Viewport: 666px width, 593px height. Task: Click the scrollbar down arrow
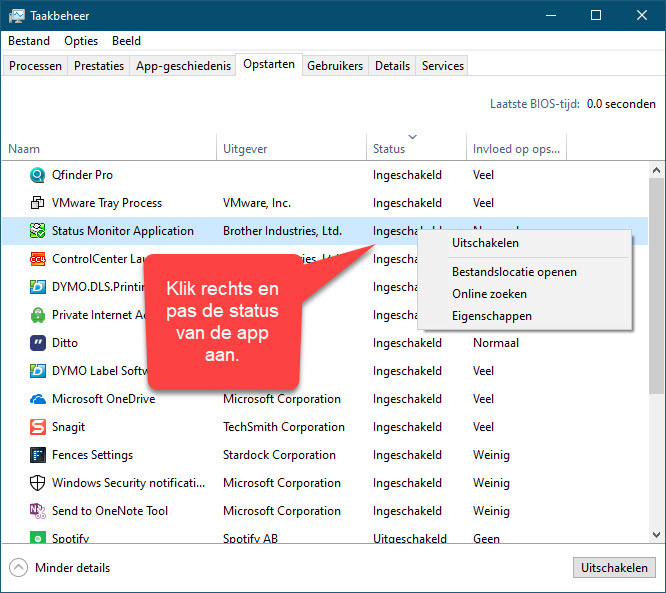click(x=656, y=535)
